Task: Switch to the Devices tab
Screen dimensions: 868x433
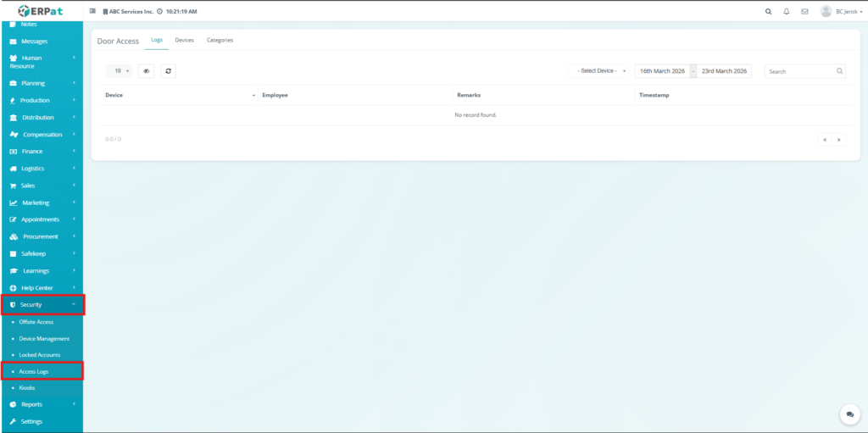Action: tap(184, 41)
